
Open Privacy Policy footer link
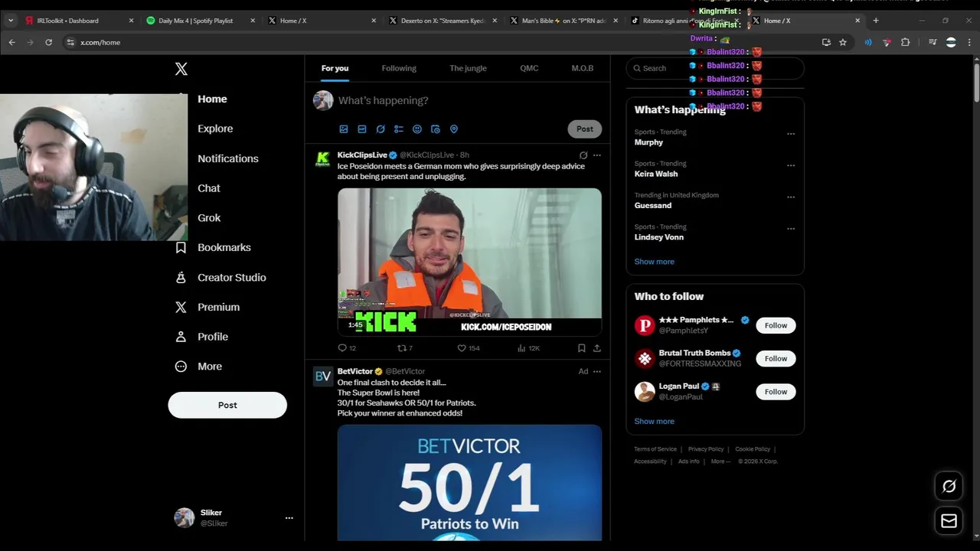[x=706, y=449]
